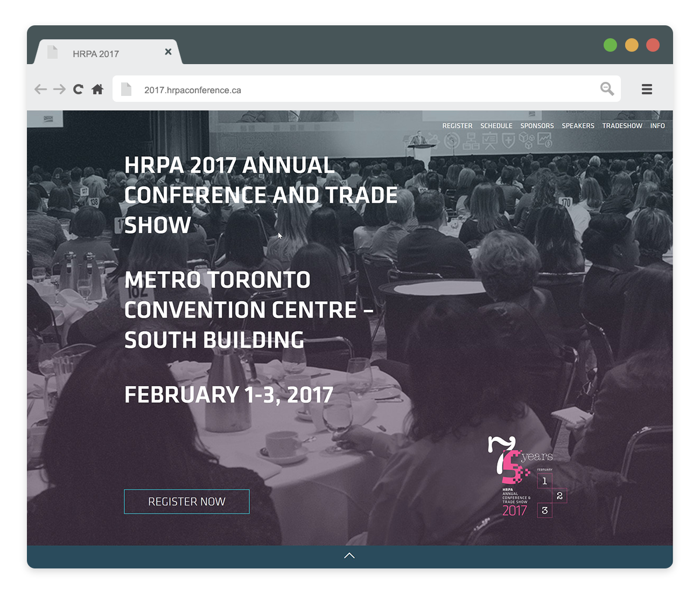Viewport: 700px width, 597px height.
Task: Open the SPEAKERS nav link
Action: coord(578,126)
